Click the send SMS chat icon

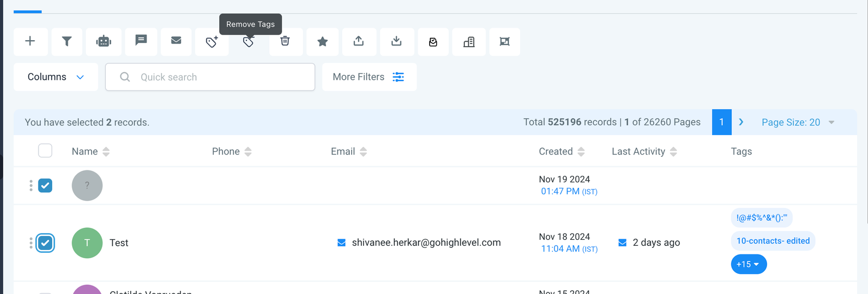pyautogui.click(x=141, y=41)
